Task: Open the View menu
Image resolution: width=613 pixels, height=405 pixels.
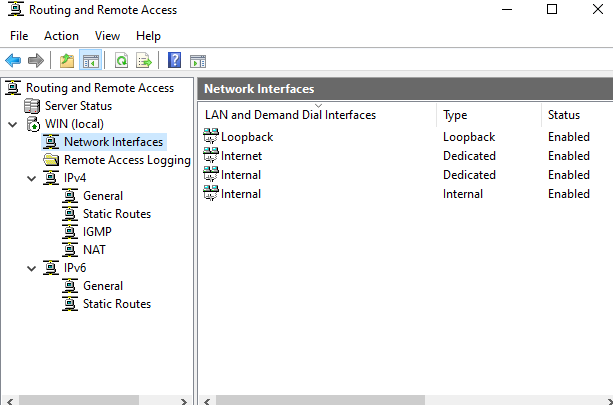Action: coord(107,36)
